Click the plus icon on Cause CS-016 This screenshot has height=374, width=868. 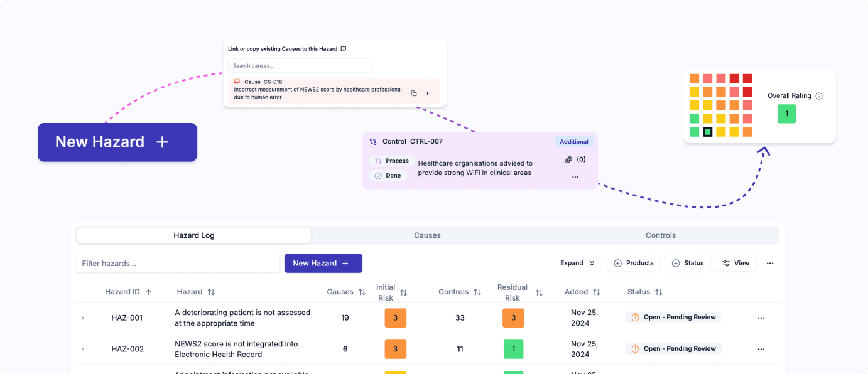click(x=428, y=93)
